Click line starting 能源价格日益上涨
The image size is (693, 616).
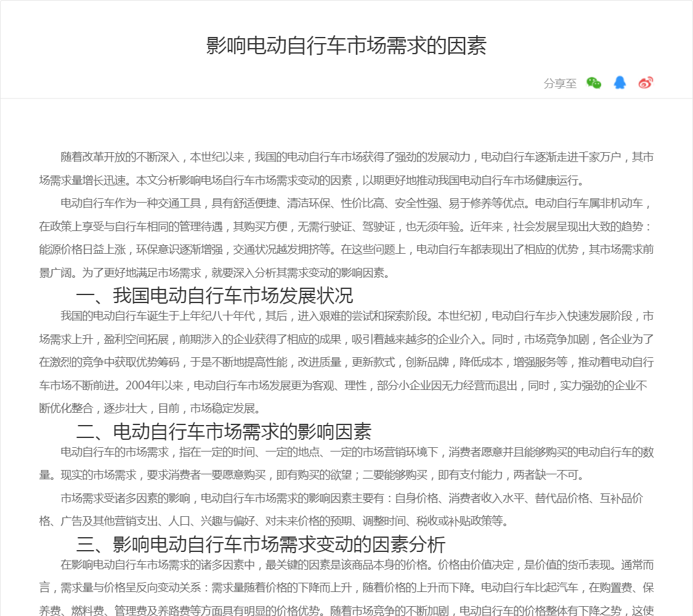(x=346, y=249)
